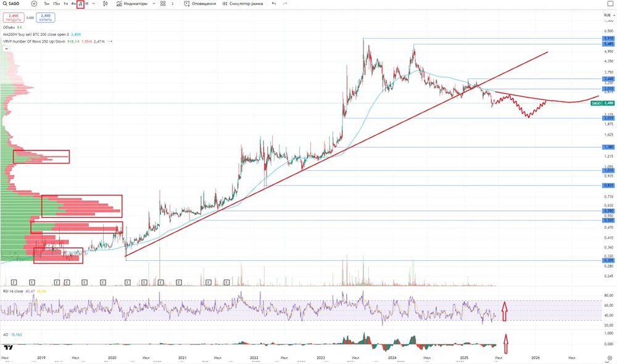Open the candlestick chart type selector
This screenshot has width=617, height=364.
(x=105, y=4)
